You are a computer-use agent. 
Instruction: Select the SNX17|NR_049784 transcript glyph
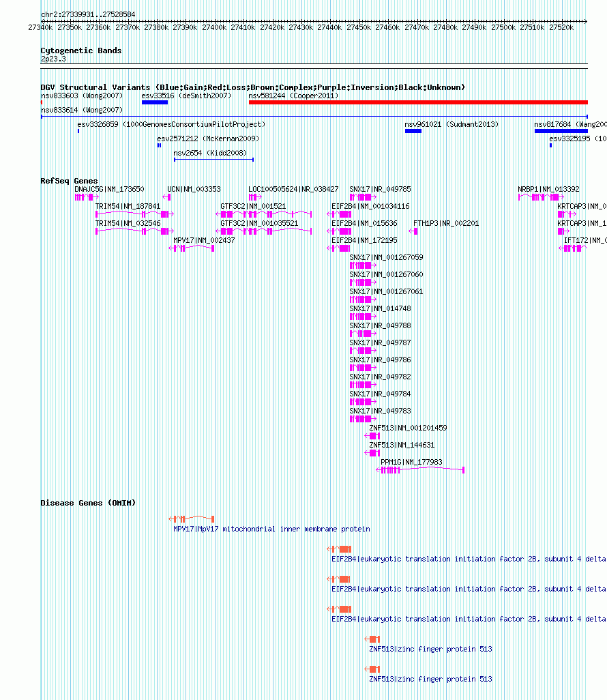[363, 402]
